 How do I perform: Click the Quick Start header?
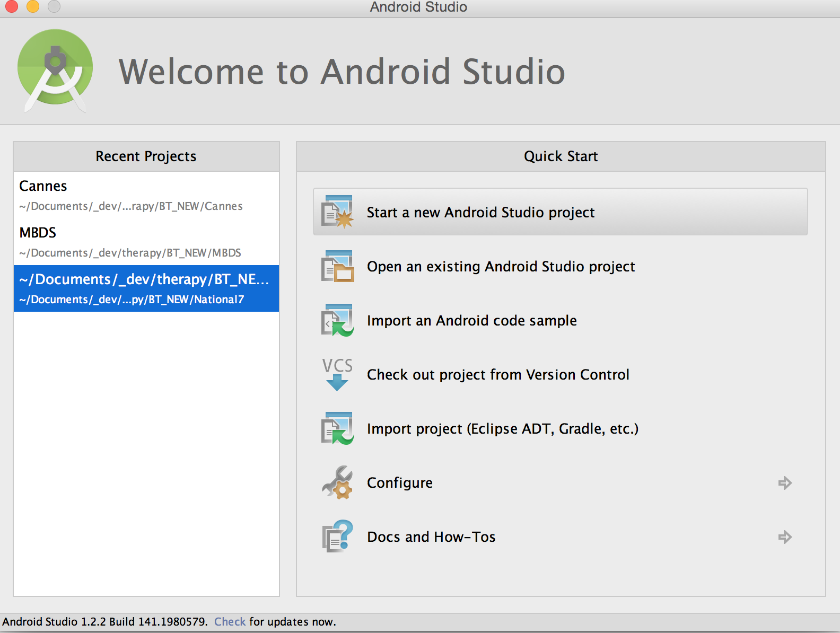[x=561, y=156]
